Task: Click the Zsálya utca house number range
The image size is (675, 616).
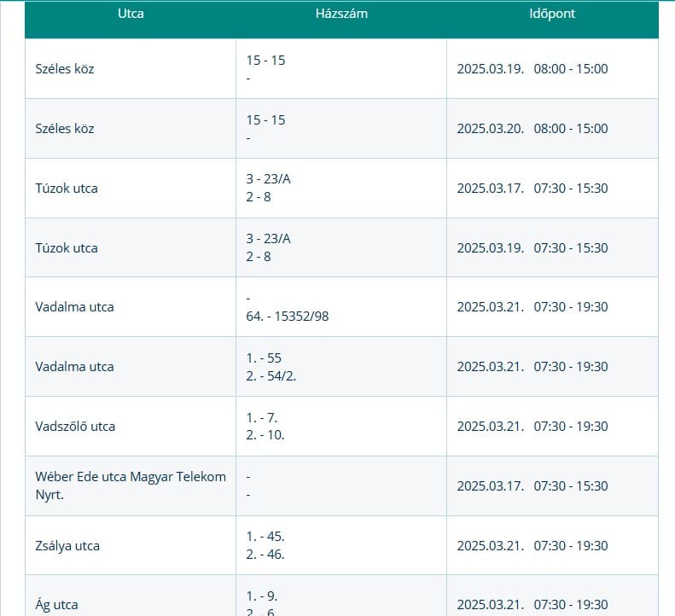Action: click(x=265, y=546)
